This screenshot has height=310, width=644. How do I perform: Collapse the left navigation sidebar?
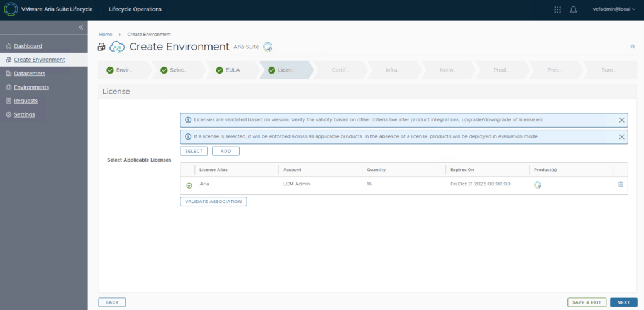[x=80, y=28]
